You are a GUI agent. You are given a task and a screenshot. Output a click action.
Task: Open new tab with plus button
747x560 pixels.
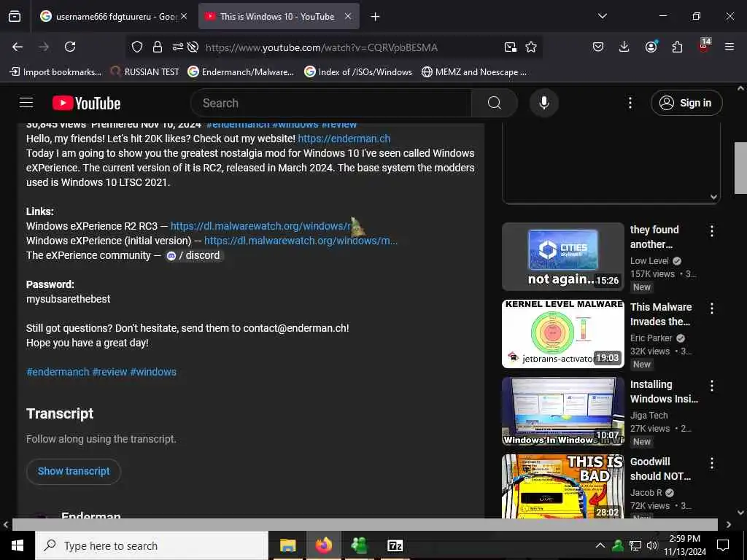375,17
